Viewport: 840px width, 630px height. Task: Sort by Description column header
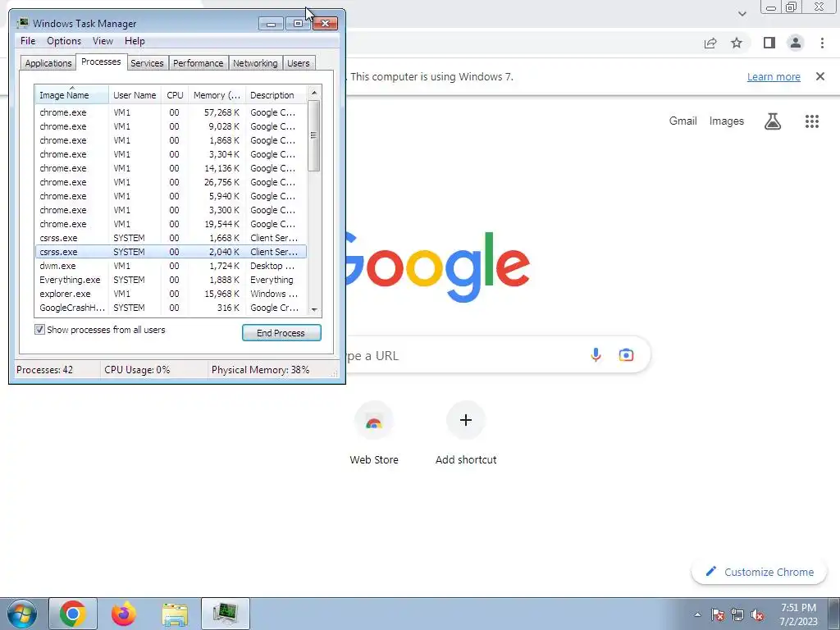(276, 95)
